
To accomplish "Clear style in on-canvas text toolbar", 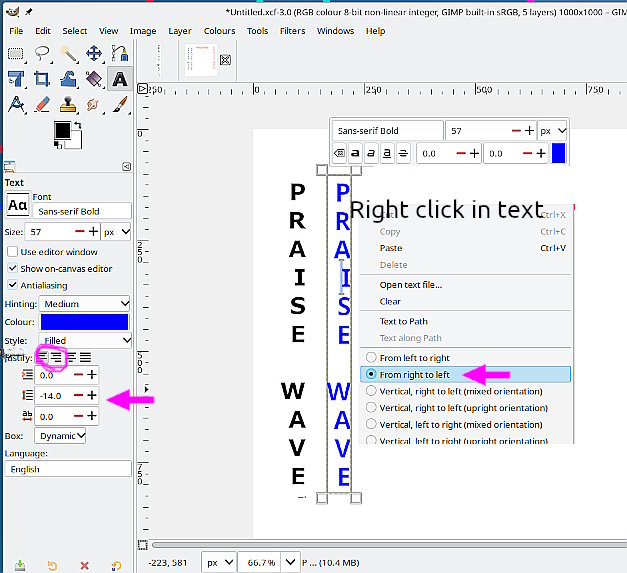I will (339, 153).
